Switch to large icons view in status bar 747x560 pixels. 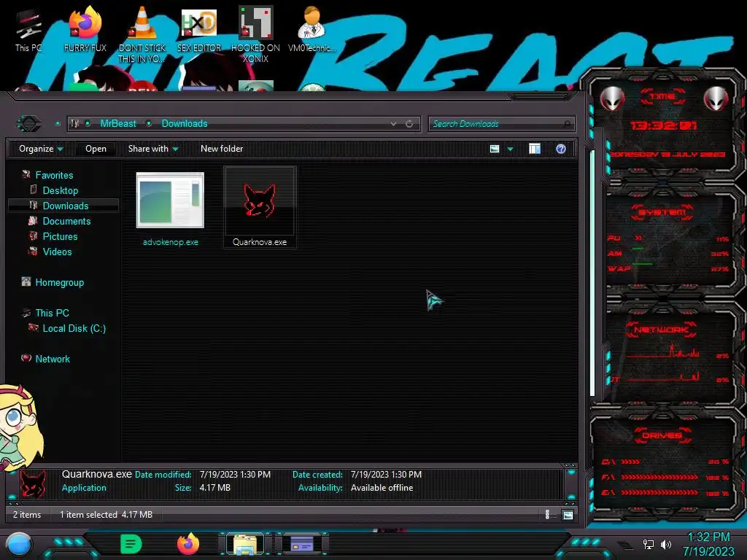[x=568, y=515]
